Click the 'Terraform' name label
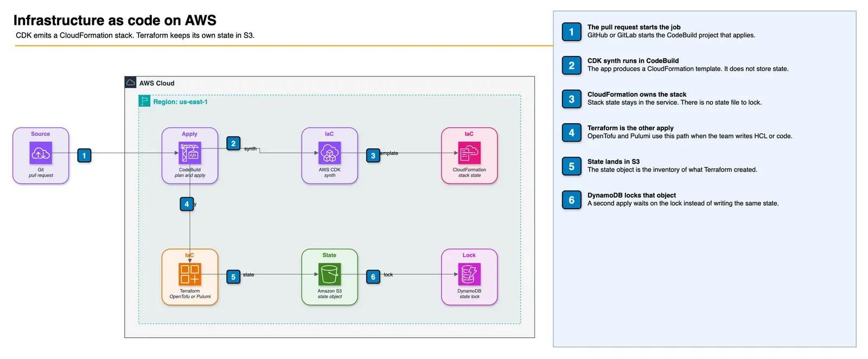This screenshot has width=868, height=359. 190,291
